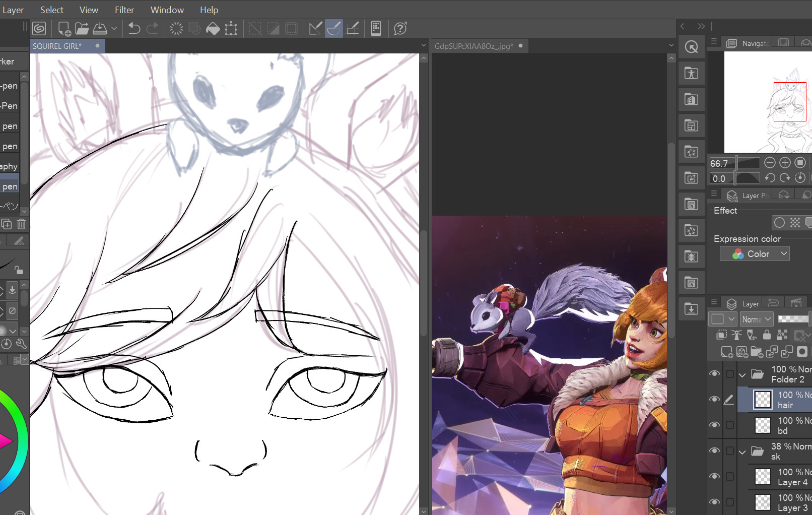The width and height of the screenshot is (812, 515).
Task: Check the multi-select box for Folder 2
Action: point(729,374)
